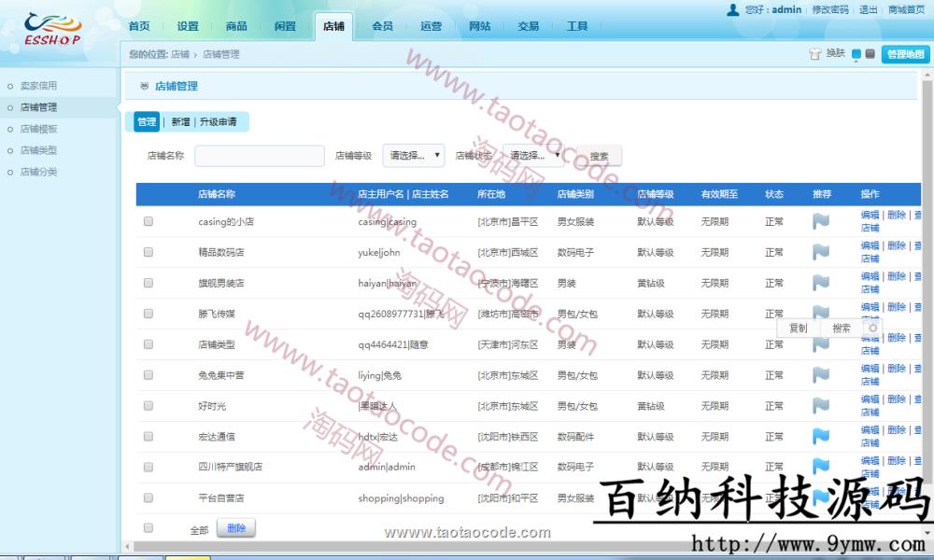The height and width of the screenshot is (560, 934).
Task: Check the checkbox for 精品数码店 row
Action: pyautogui.click(x=146, y=252)
